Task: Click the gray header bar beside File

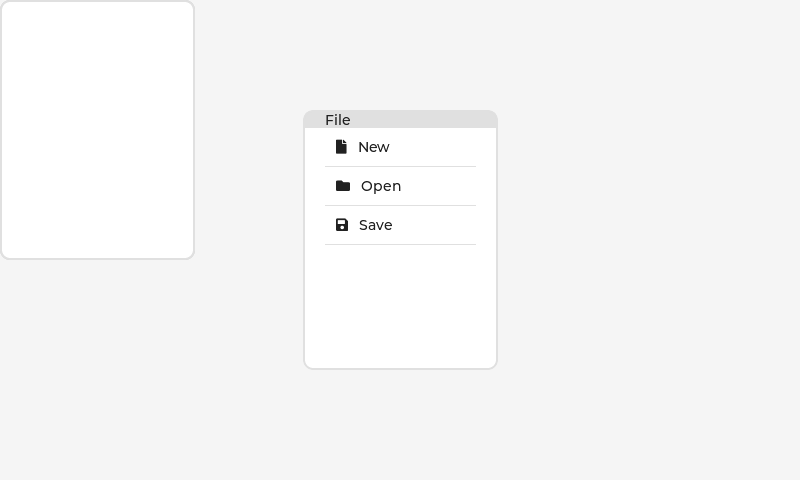Action: [x=430, y=120]
